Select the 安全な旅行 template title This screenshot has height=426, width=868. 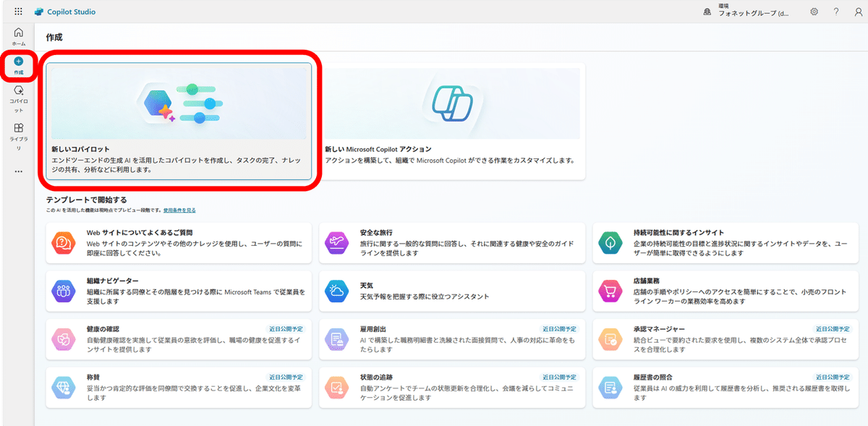click(376, 233)
